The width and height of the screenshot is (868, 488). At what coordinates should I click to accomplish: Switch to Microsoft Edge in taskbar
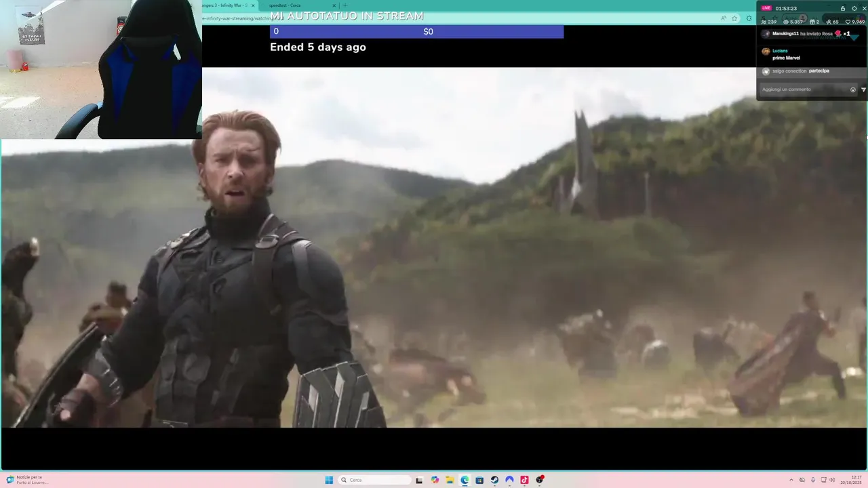(465, 480)
